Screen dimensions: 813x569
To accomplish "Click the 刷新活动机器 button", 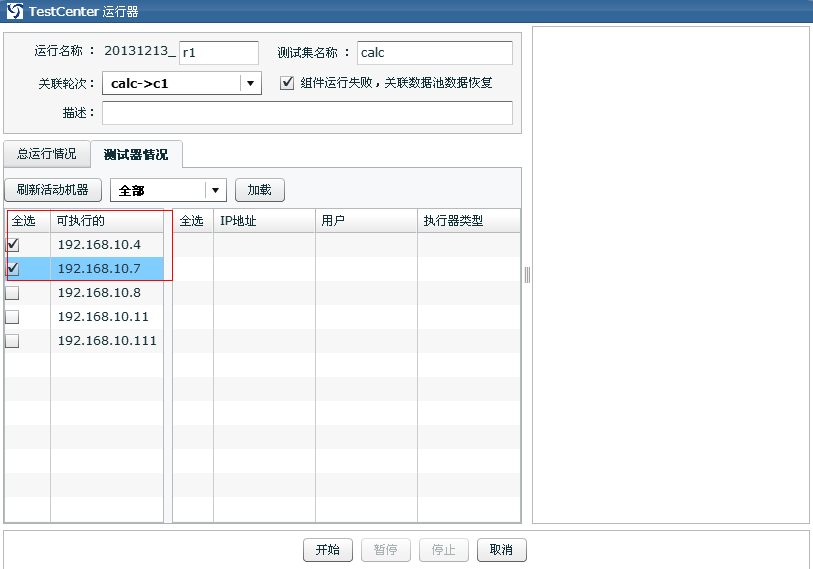I will (53, 190).
